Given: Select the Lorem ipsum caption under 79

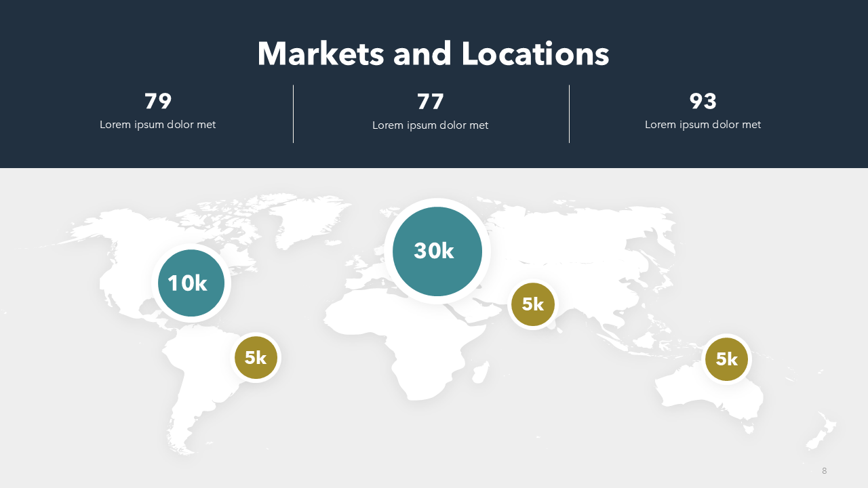Looking at the screenshot, I should click(x=158, y=125).
